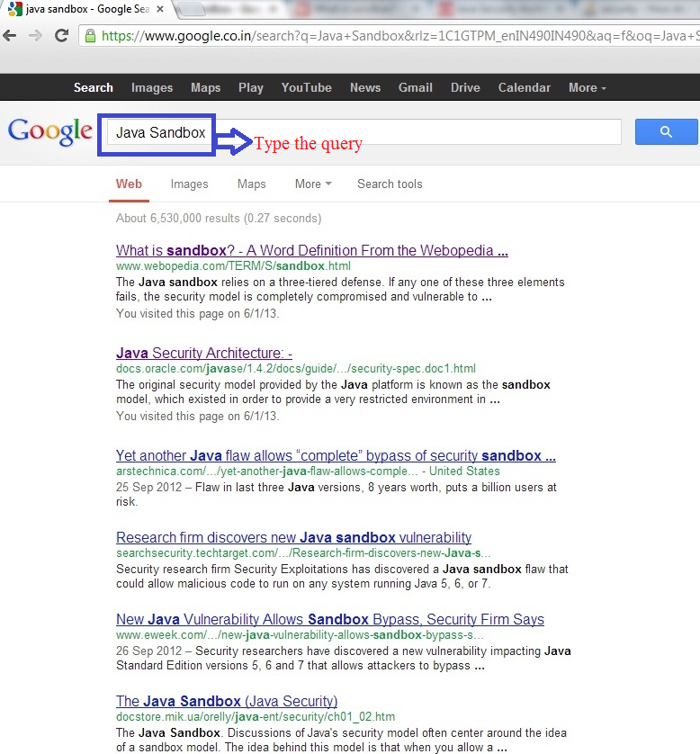Expand the More dropdown in black bar

(x=588, y=87)
